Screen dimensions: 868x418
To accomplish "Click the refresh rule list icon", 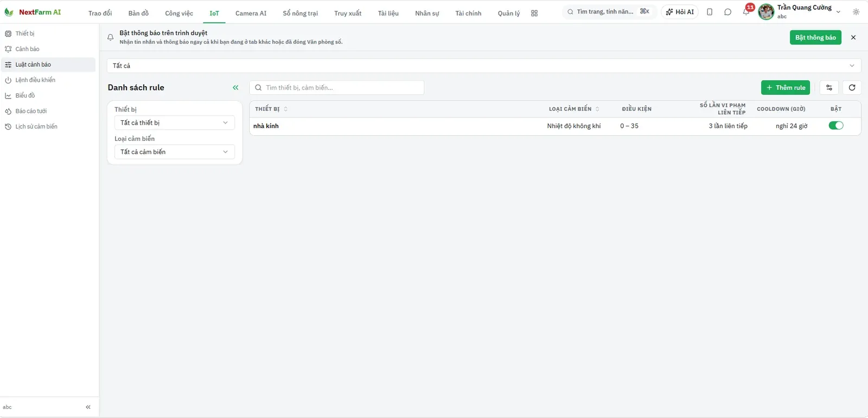I will [852, 88].
